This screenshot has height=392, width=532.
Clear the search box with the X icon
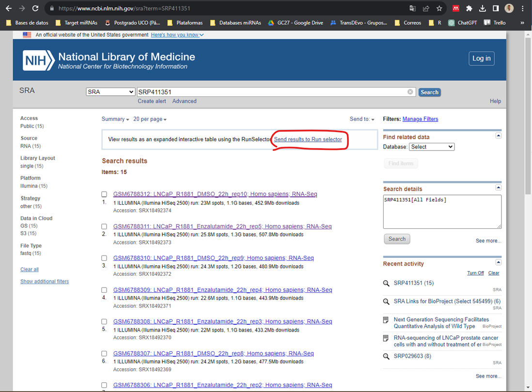coord(410,92)
